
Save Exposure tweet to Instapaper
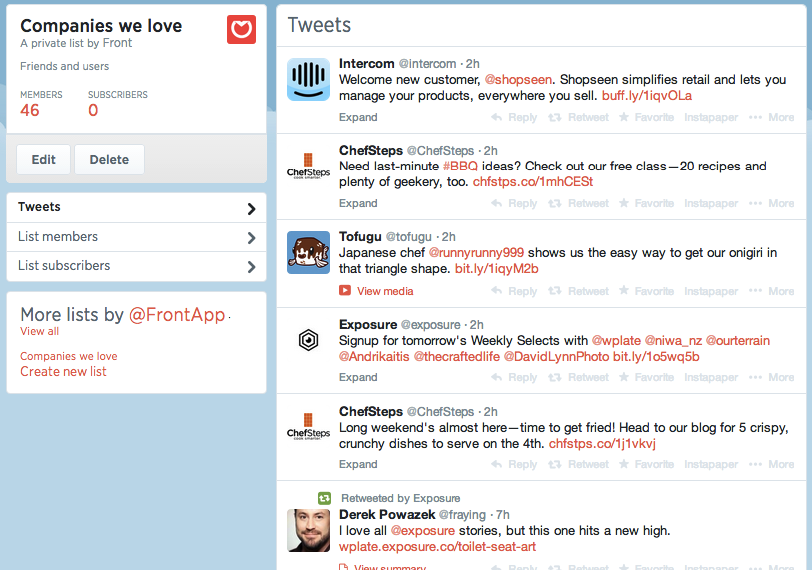point(711,377)
